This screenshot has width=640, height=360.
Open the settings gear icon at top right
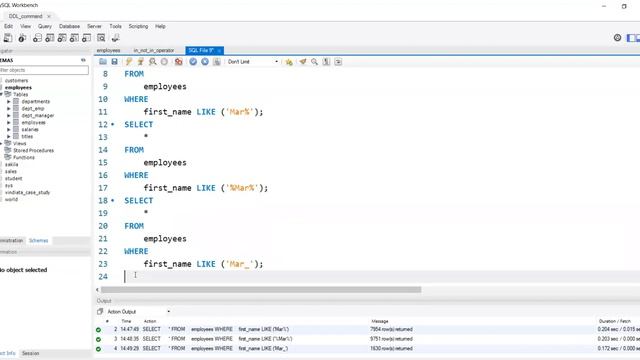pyautogui.click(x=618, y=38)
